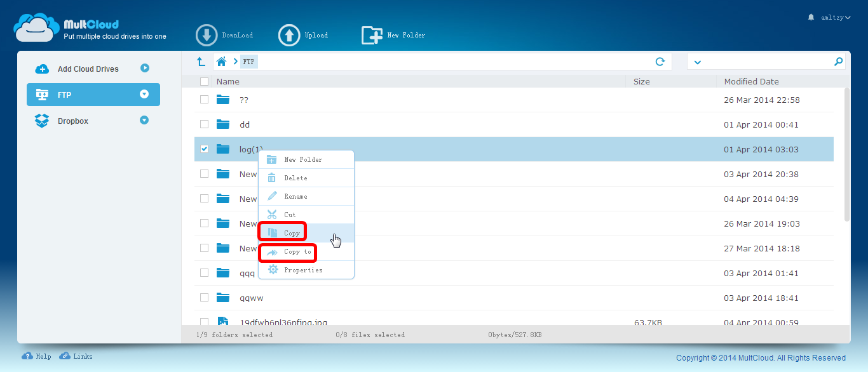Check the box dated 26 Mar 2014 19:03
This screenshot has width=868, height=372.
(204, 223)
